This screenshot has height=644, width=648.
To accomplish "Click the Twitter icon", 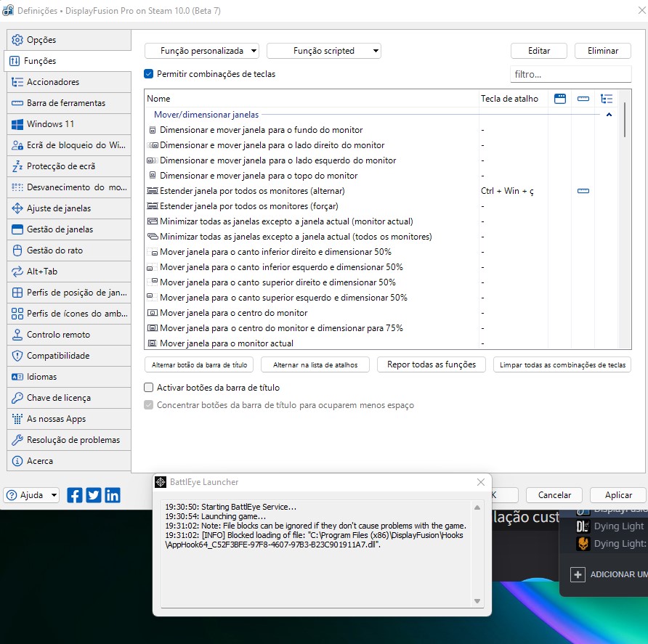I will (94, 495).
